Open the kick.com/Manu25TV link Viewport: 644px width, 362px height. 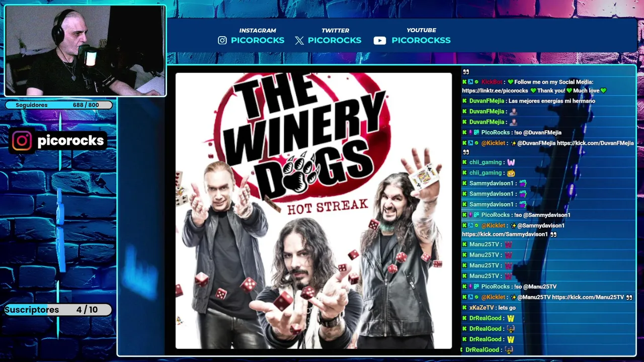click(x=588, y=297)
